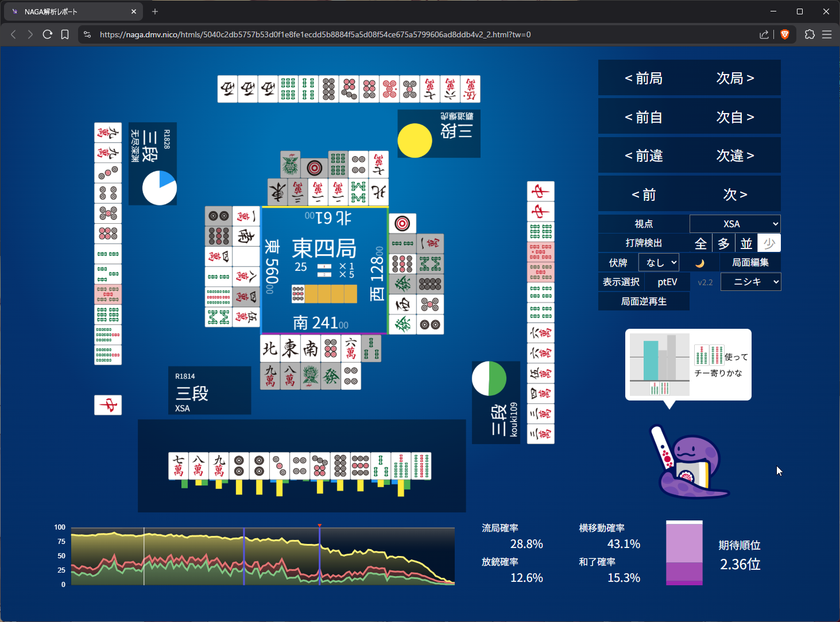This screenshot has width=840, height=622.
Task: Reload the page with the refresh icon
Action: coord(48,34)
